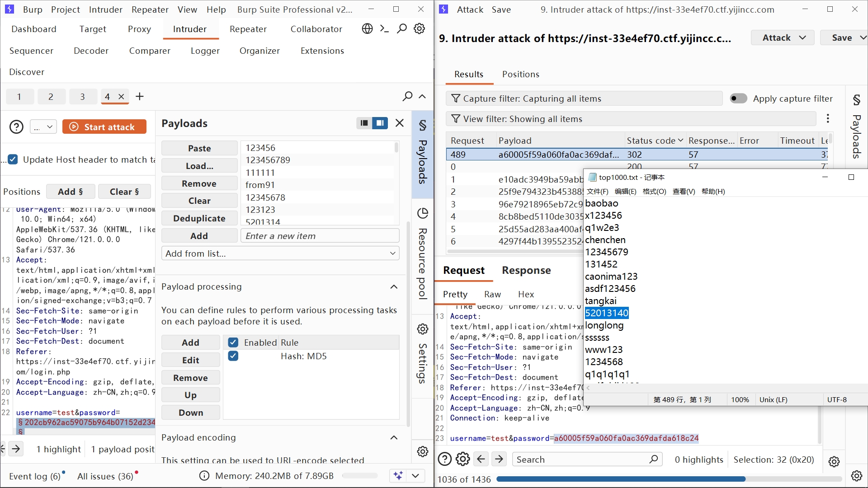
Task: Click the Burp AI sparkle icon
Action: coord(398,475)
